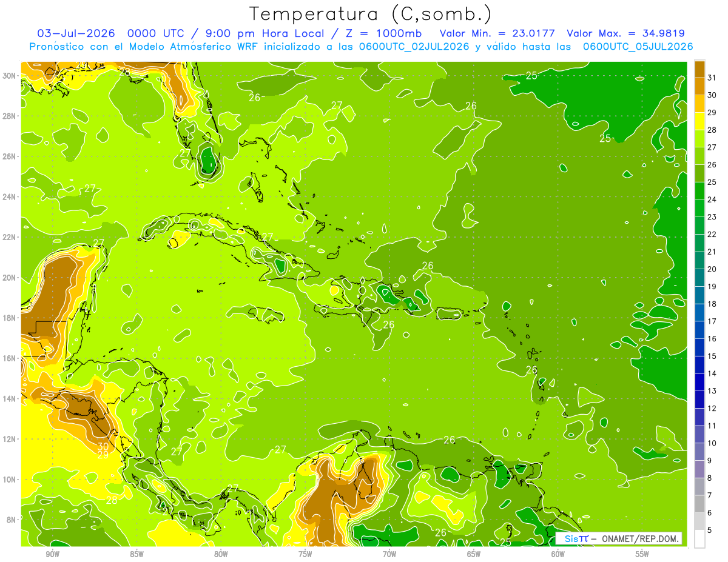Click legend scale value 20
The image size is (728, 562).
point(712,269)
